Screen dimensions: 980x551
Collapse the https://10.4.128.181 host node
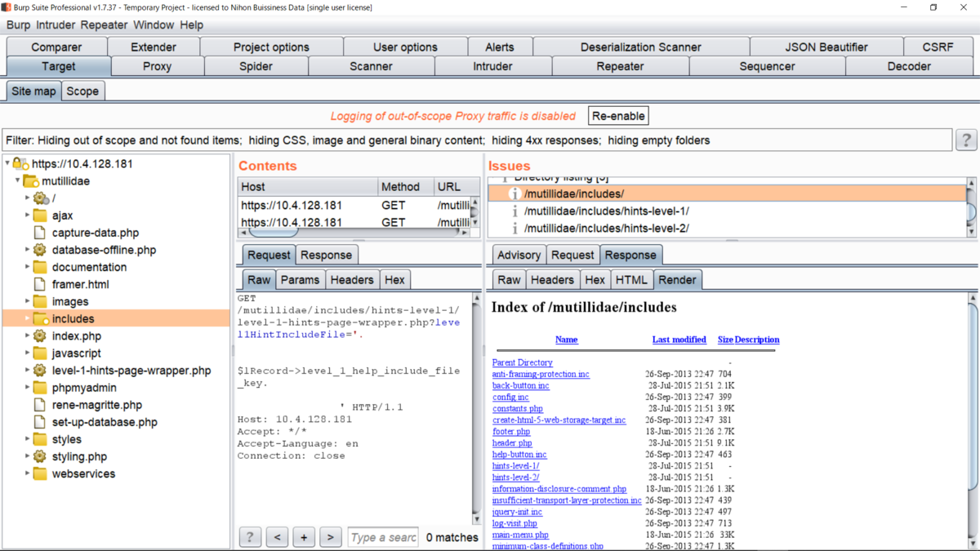click(x=8, y=164)
